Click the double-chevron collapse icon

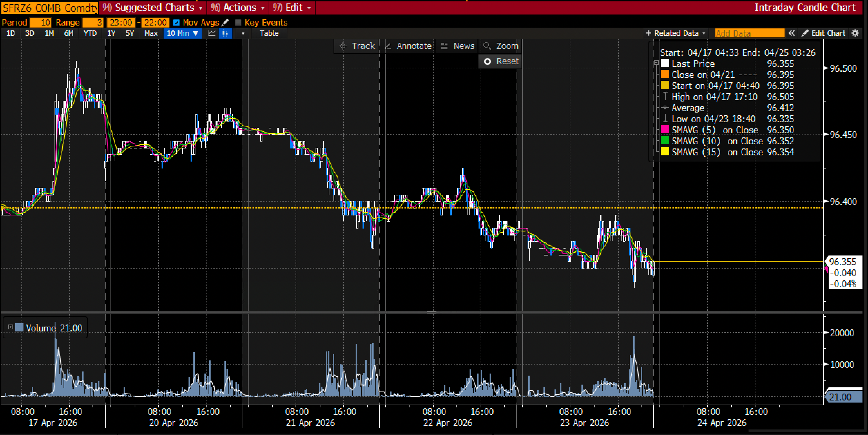point(792,33)
